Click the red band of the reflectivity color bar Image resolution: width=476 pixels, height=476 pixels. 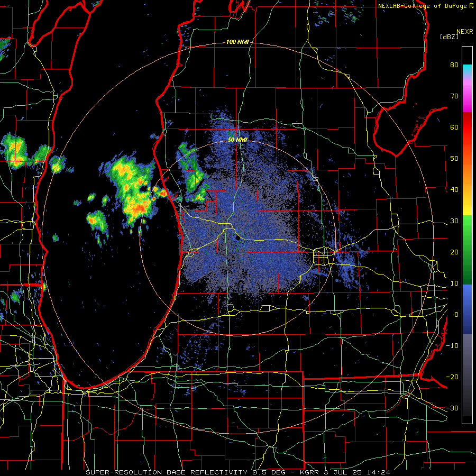(x=467, y=127)
